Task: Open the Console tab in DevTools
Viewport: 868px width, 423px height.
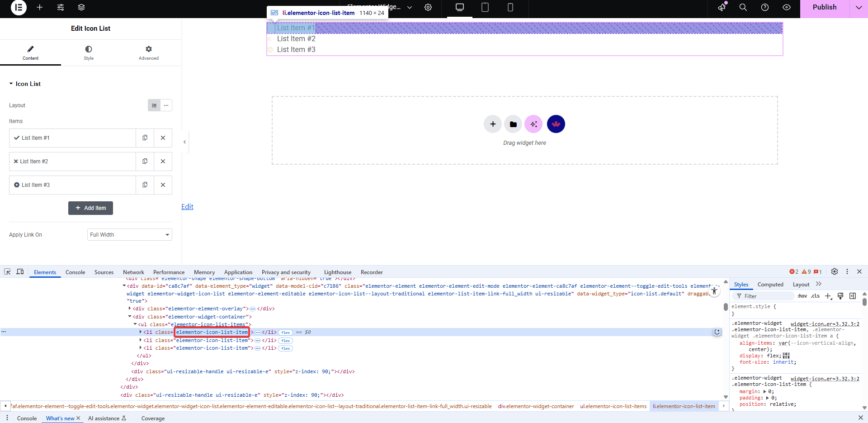Action: pyautogui.click(x=75, y=272)
